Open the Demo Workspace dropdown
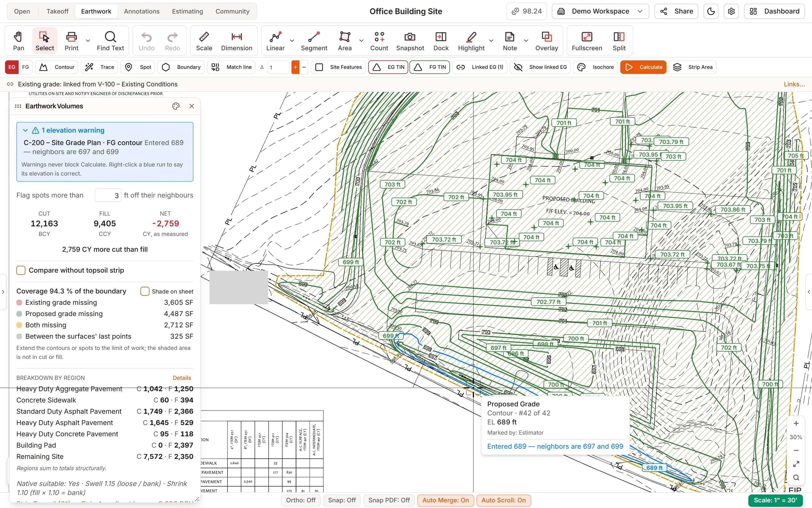Viewport: 812px width, 508px height. point(600,11)
